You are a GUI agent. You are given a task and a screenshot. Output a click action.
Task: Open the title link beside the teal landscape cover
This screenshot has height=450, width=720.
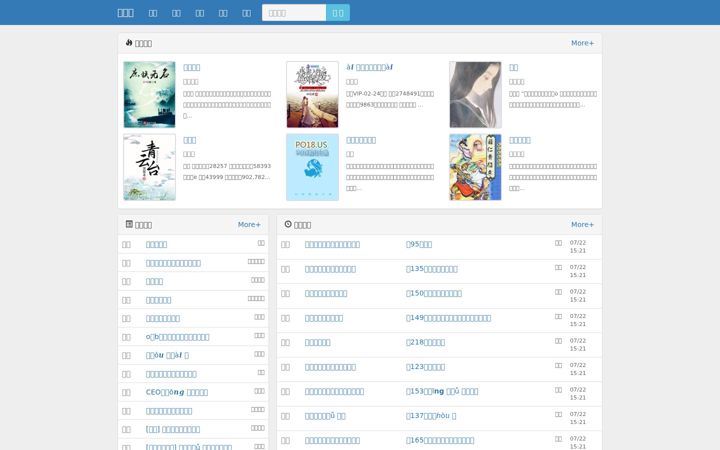pos(191,68)
